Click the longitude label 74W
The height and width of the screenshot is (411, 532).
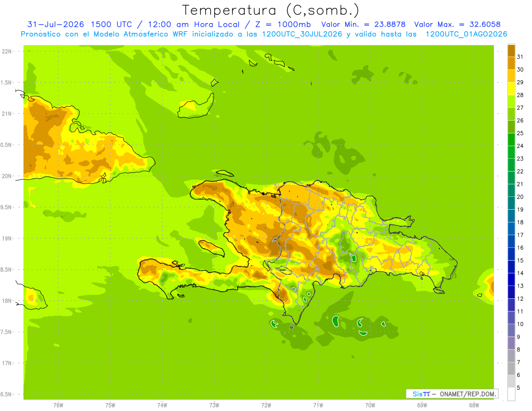click(x=162, y=405)
